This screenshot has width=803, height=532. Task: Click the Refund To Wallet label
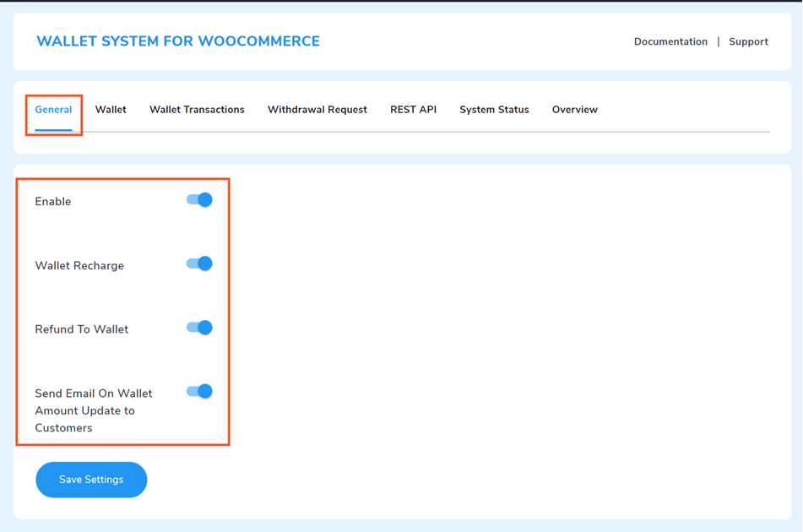click(81, 329)
